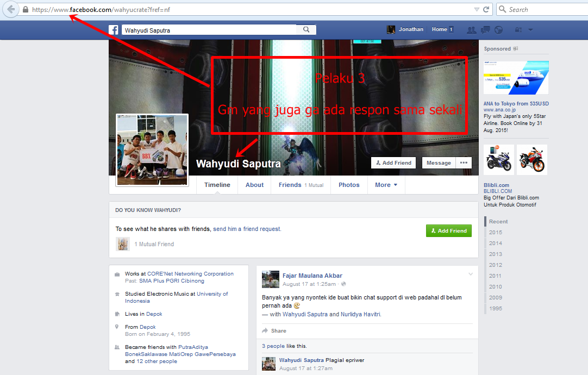Click the Sponsored ads info icon
This screenshot has height=375, width=588.
pos(516,48)
